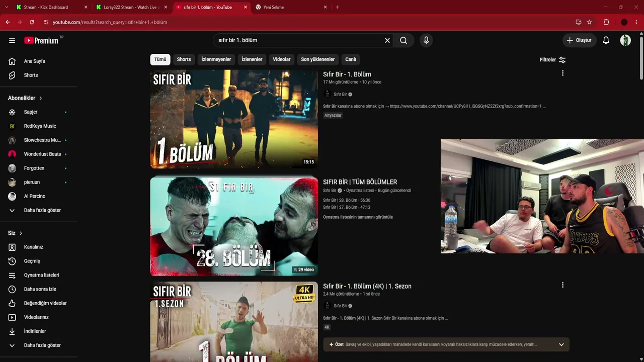This screenshot has height=362, width=644.
Task: Click Oynatma listesinin tamamını görüntüle link
Action: tap(358, 217)
